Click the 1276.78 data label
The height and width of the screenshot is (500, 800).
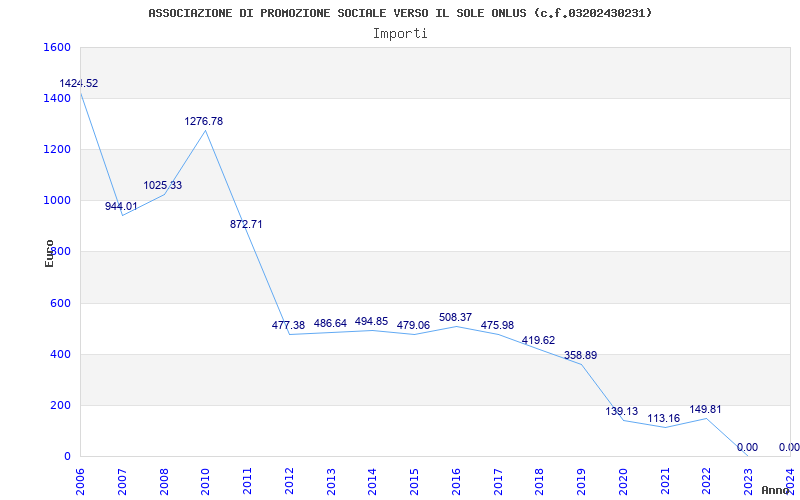point(204,121)
